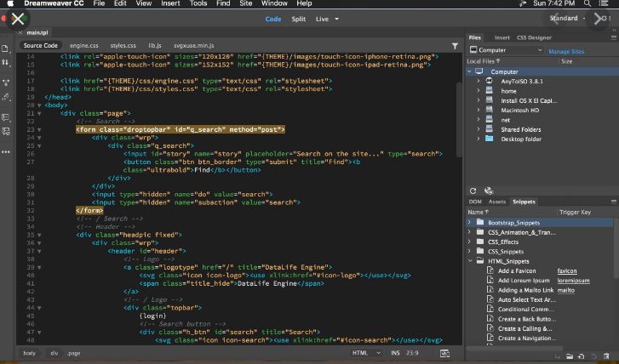The image size is (619, 364).
Task: Open the Site menu
Action: click(245, 3)
